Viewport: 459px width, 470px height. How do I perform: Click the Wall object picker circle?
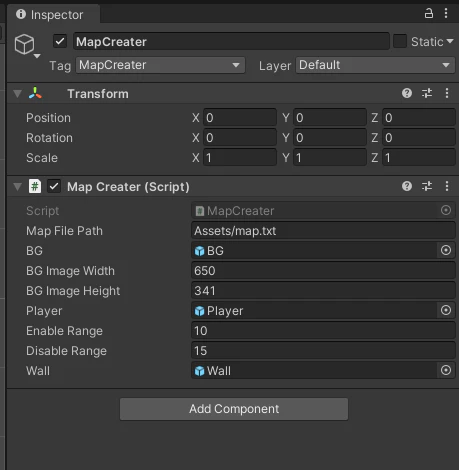[446, 370]
